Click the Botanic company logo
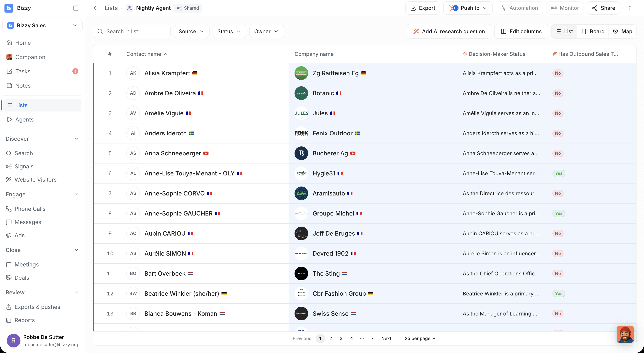644x353 pixels. pyautogui.click(x=301, y=93)
